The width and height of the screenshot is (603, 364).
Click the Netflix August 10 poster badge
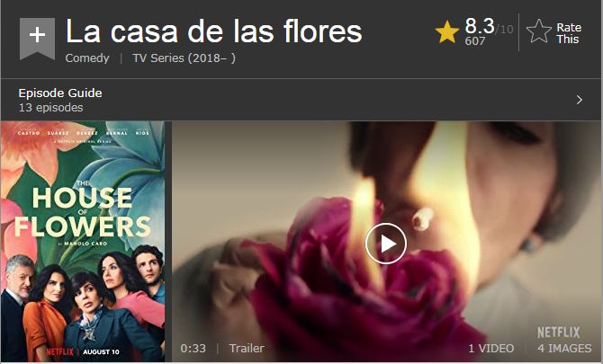(x=83, y=351)
